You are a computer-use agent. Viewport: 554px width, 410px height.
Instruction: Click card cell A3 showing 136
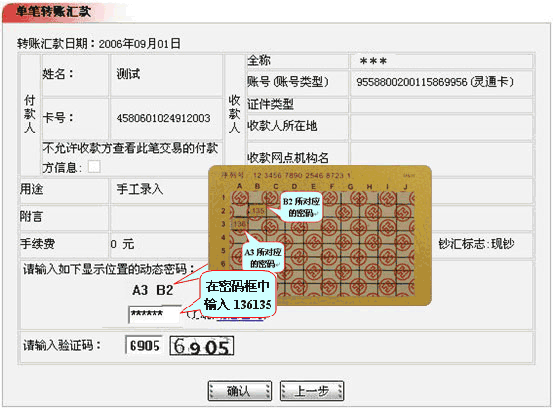239,224
